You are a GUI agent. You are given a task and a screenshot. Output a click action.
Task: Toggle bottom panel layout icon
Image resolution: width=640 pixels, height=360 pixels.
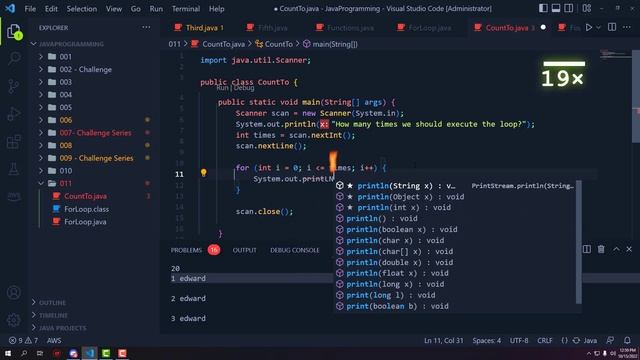coord(556,8)
